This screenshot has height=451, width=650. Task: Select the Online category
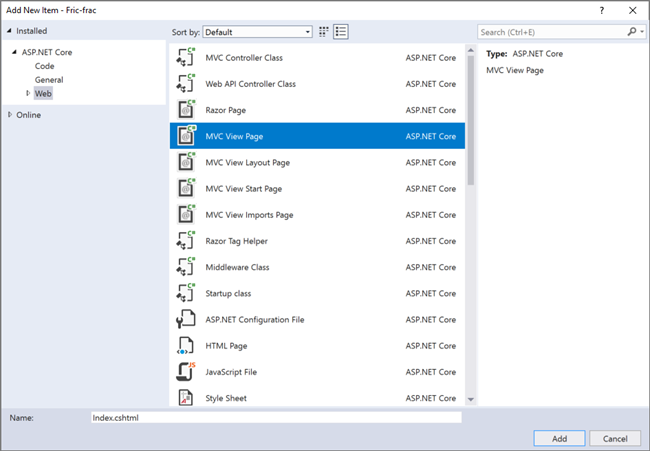click(x=29, y=115)
